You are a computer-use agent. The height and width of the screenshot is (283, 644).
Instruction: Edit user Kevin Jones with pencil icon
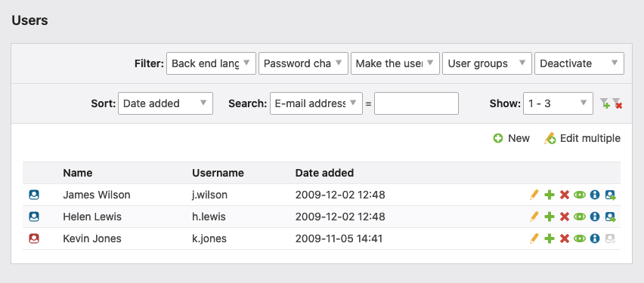534,238
